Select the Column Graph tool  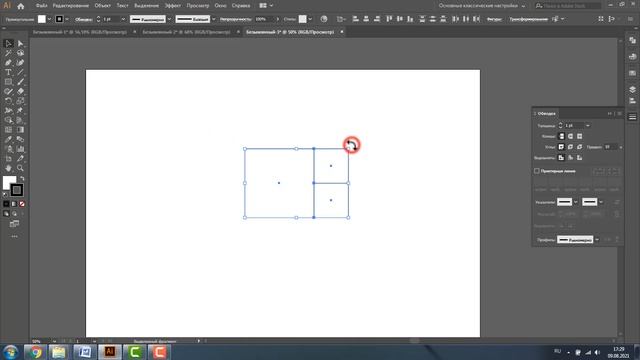pyautogui.click(x=20, y=149)
